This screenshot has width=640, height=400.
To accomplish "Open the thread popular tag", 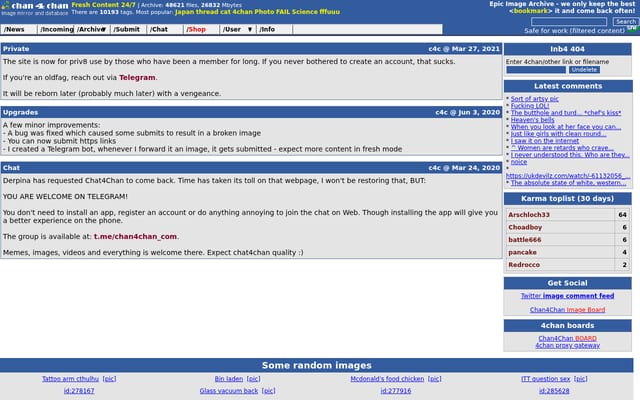I will (x=207, y=12).
